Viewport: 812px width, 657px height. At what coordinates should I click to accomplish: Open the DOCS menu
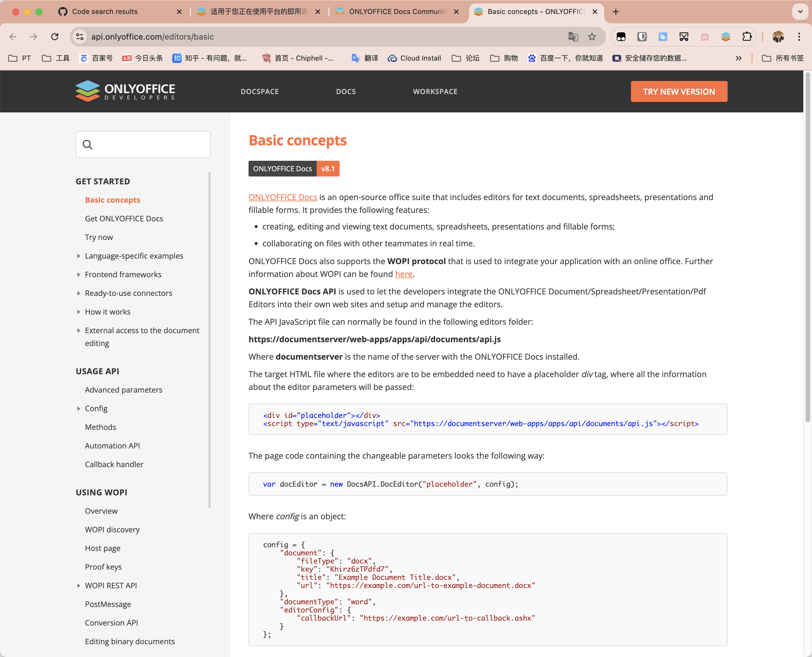[x=346, y=91]
